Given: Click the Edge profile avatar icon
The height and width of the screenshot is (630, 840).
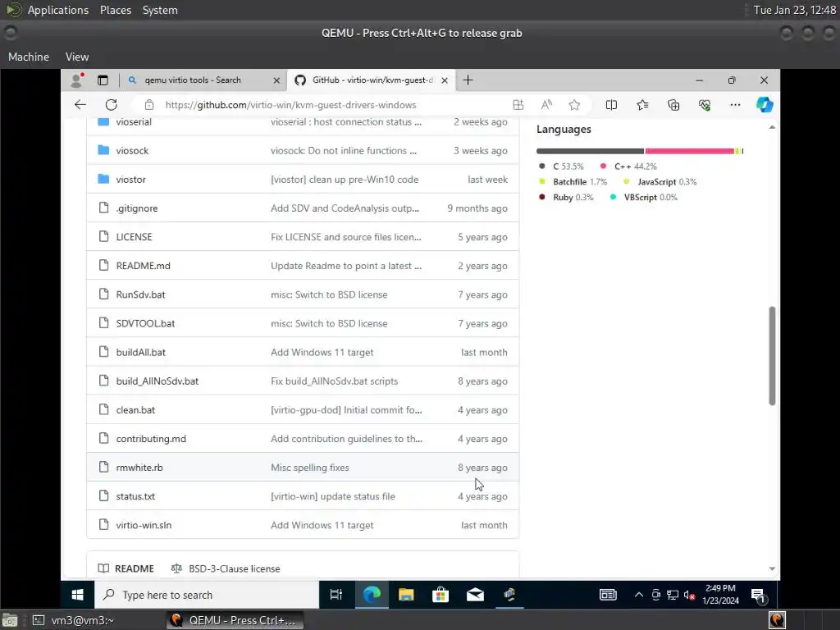Looking at the screenshot, I should [x=77, y=80].
